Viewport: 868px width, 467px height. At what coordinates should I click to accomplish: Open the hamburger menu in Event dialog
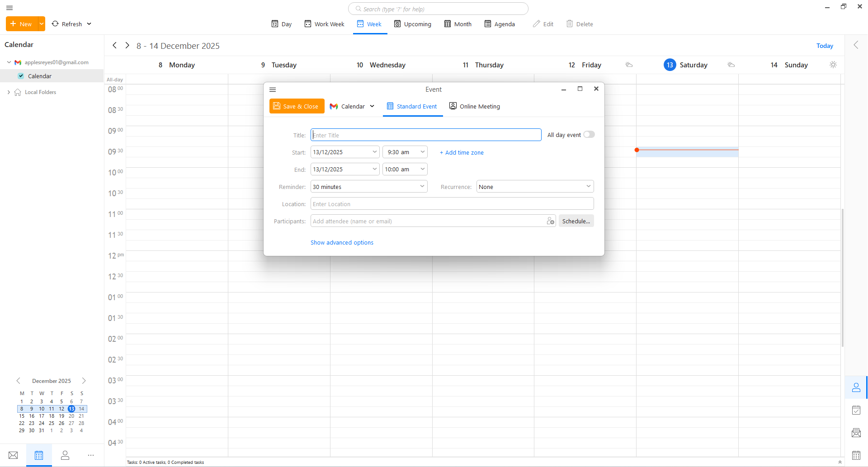coord(273,90)
